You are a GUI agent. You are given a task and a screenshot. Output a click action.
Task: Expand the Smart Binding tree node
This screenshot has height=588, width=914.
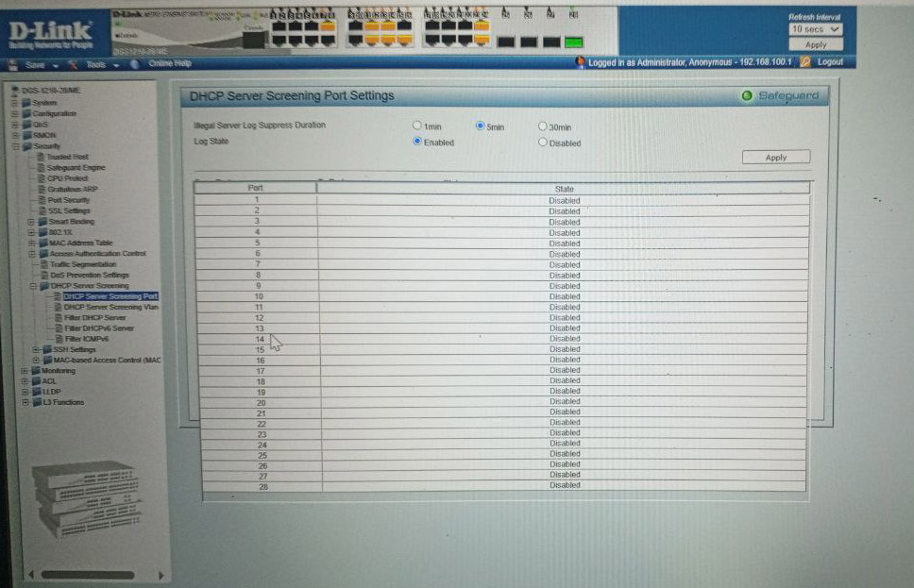pos(31,222)
